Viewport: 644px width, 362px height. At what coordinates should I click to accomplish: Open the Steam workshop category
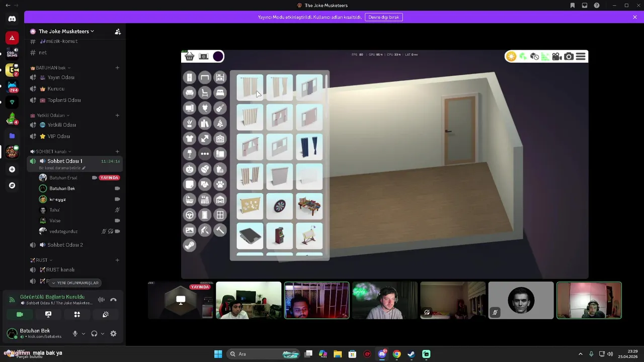pos(189,245)
